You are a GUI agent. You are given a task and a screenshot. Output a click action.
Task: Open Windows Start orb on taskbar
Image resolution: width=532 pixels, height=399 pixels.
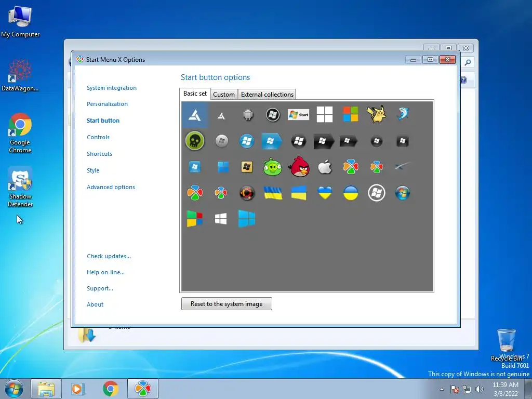pos(14,389)
